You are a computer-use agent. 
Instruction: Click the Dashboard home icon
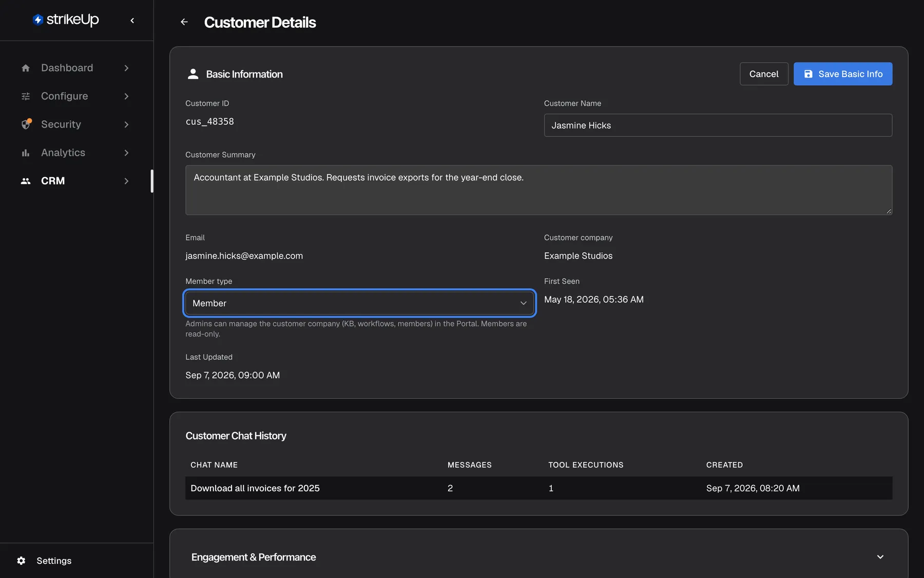26,68
